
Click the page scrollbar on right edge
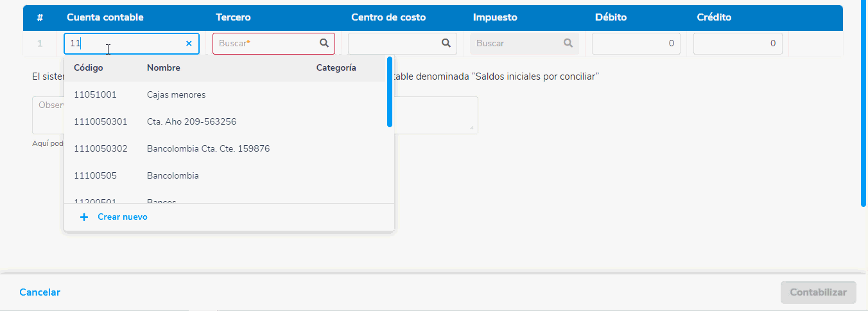click(864, 103)
